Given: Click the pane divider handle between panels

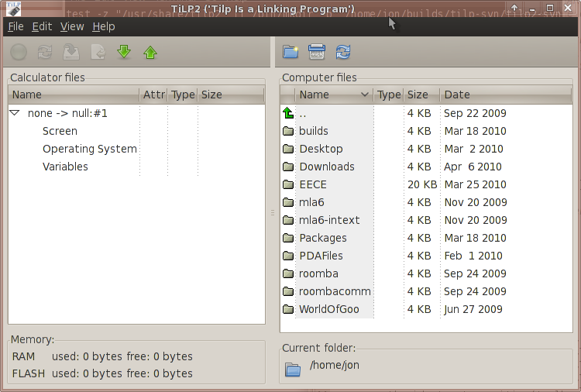Looking at the screenshot, I should click(x=272, y=211).
